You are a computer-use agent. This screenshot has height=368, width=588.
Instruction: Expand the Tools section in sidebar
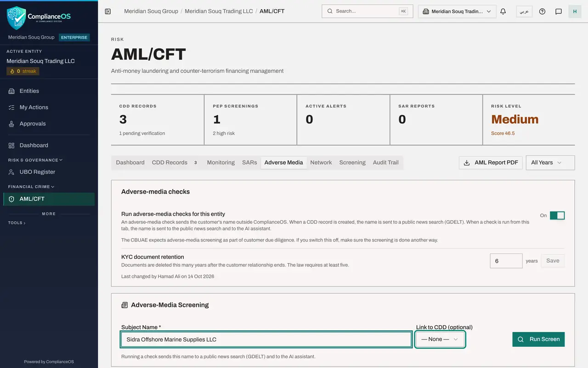[17, 223]
